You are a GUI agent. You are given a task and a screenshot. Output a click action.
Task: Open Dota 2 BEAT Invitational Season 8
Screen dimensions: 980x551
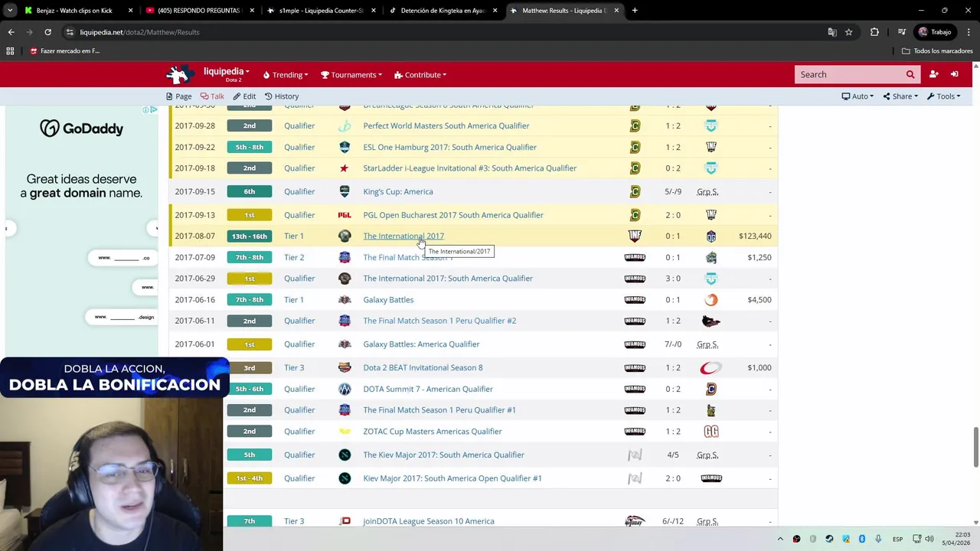click(x=423, y=367)
